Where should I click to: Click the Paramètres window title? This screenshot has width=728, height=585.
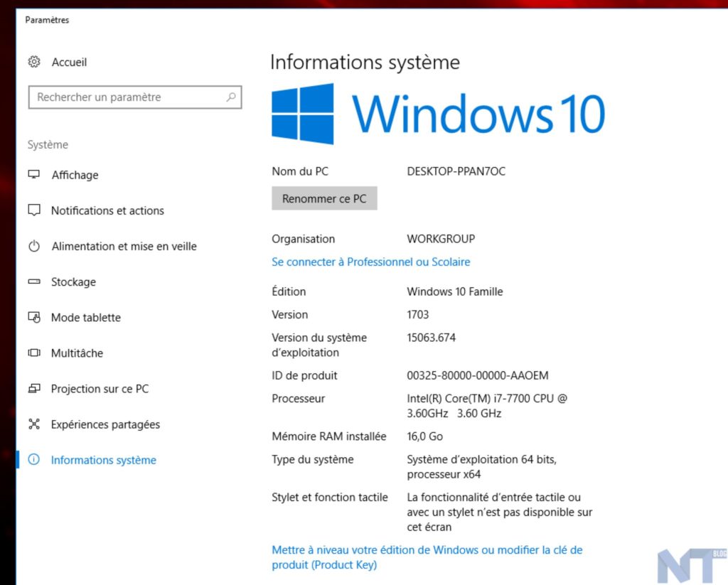(47, 20)
